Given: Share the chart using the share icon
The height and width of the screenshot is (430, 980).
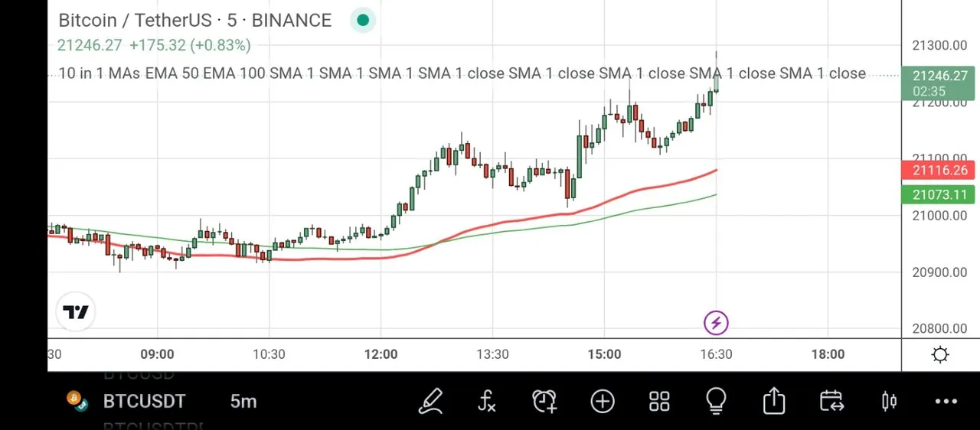Looking at the screenshot, I should (x=774, y=400).
